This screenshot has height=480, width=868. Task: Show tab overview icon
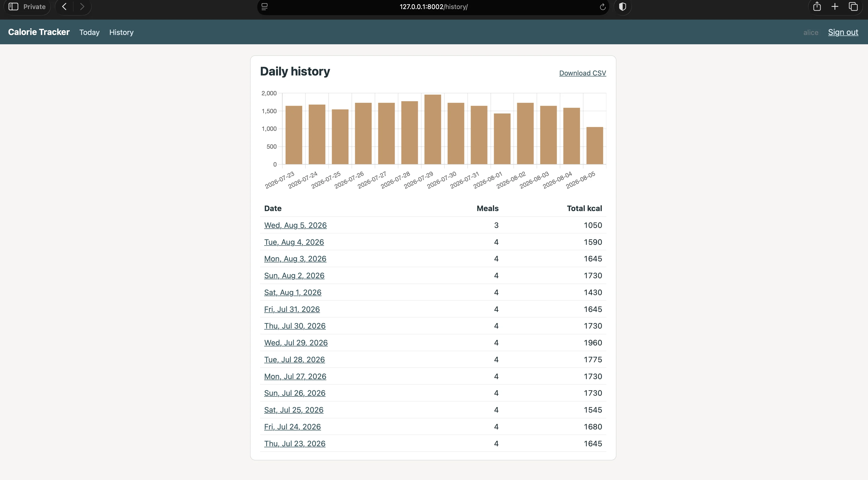click(x=853, y=6)
